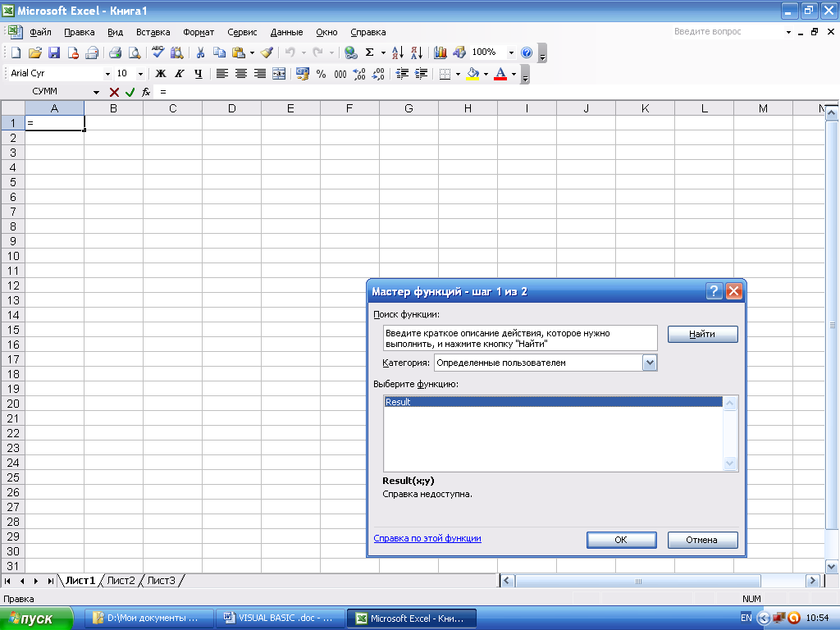Viewport: 840px width, 630px height.
Task: Apply the percent style icon
Action: (321, 74)
